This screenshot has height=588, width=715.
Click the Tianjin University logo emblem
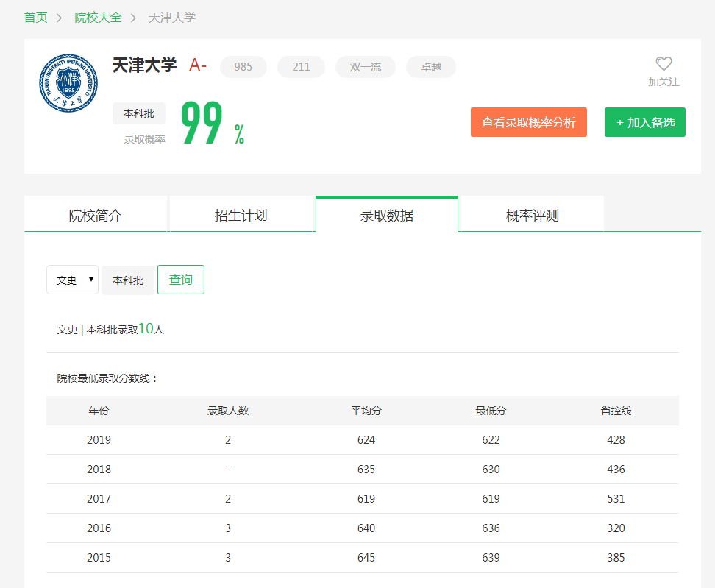[x=68, y=83]
